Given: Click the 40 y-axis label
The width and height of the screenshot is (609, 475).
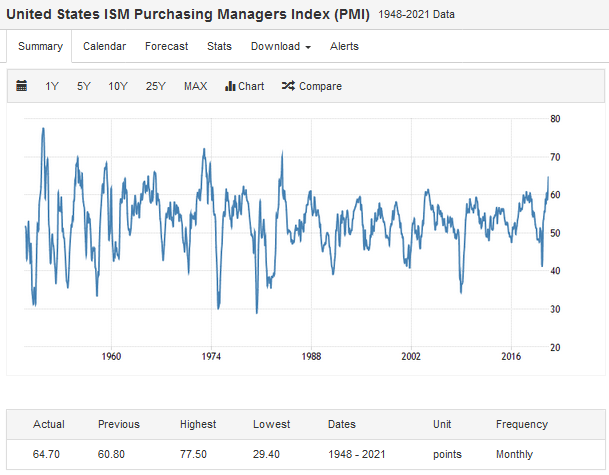Looking at the screenshot, I should click(x=555, y=271).
